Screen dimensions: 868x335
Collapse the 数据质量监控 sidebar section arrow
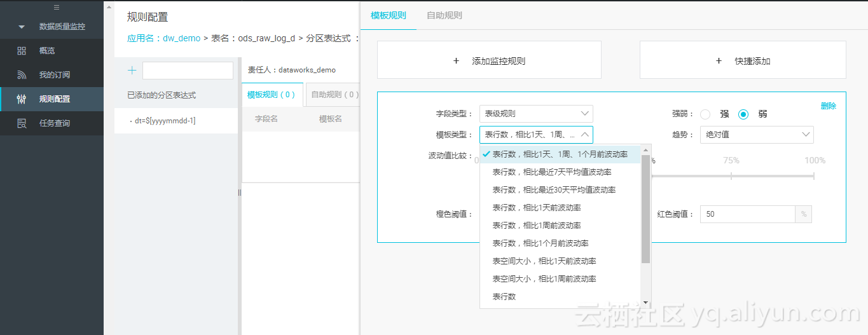coord(22,27)
